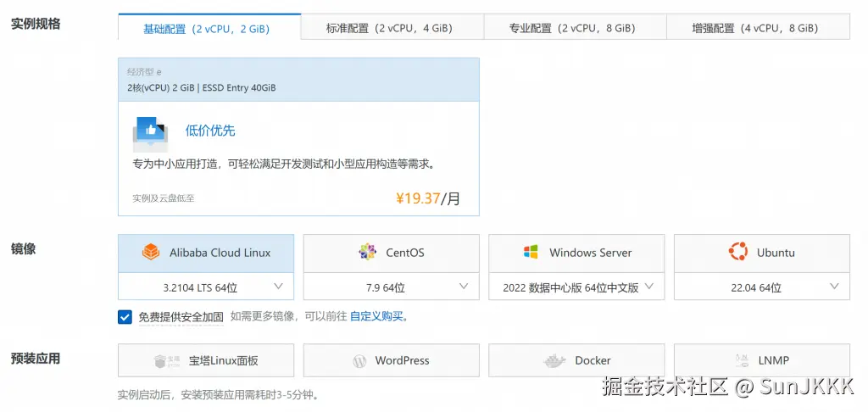The image size is (868, 412).
Task: Select the Windows Server image
Action: 576,253
